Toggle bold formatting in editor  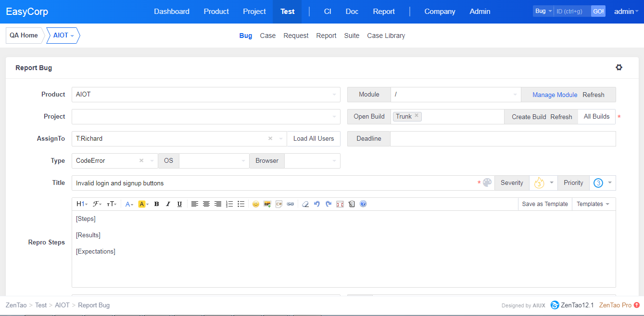156,204
